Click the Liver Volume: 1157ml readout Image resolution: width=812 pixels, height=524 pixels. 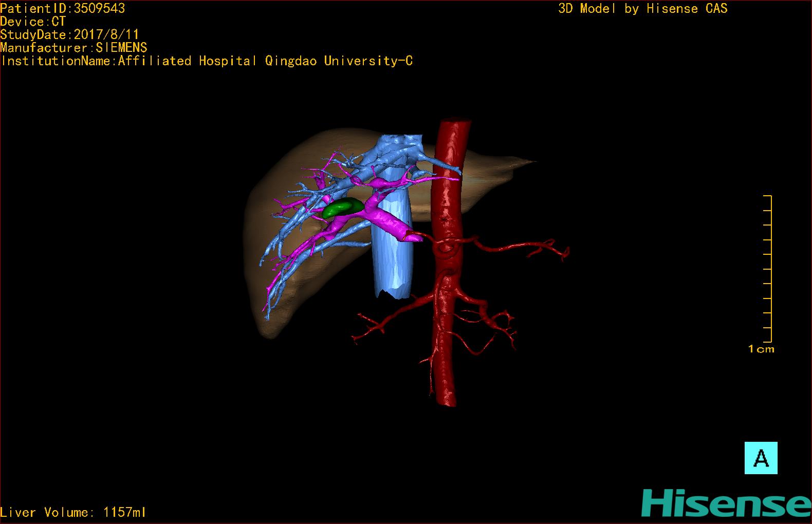tap(73, 512)
